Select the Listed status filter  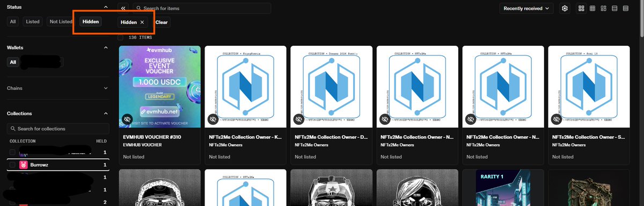click(x=33, y=22)
